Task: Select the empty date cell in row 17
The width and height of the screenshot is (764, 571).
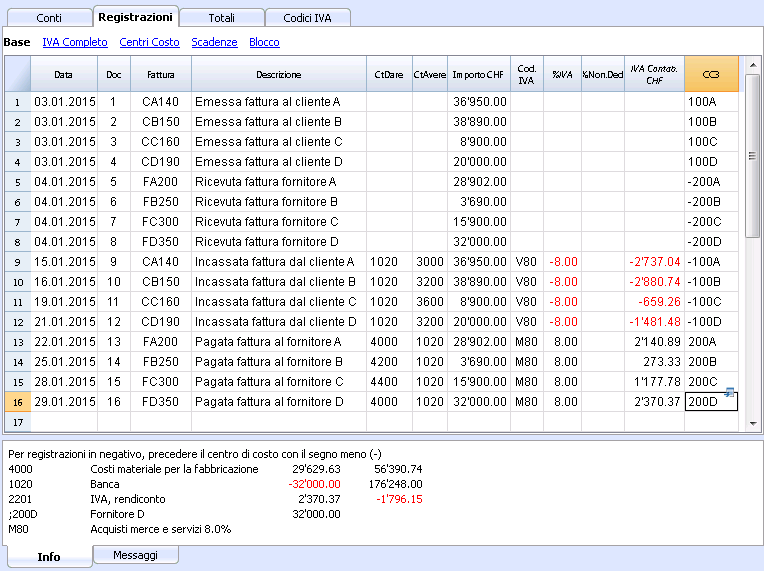Action: tap(64, 422)
